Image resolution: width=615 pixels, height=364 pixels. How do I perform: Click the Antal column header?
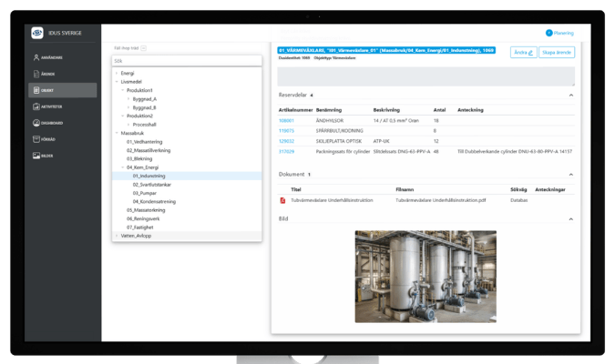click(439, 110)
